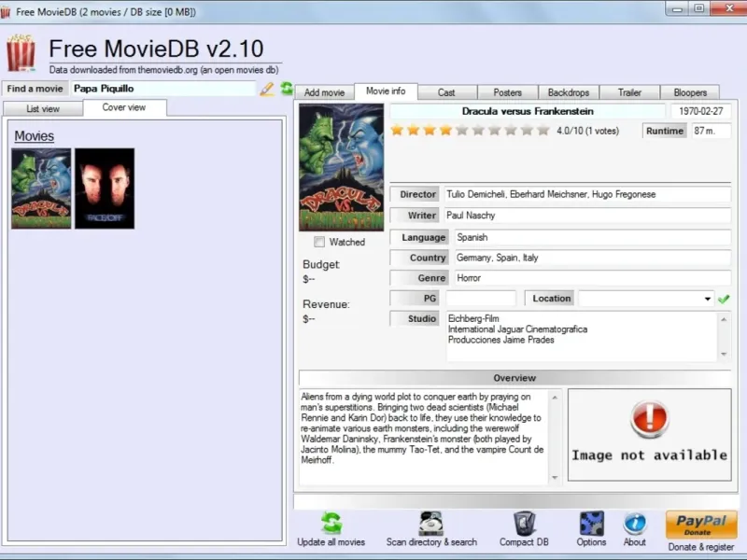Switch to the Add movie tab
Image resolution: width=747 pixels, height=560 pixels.
point(324,92)
